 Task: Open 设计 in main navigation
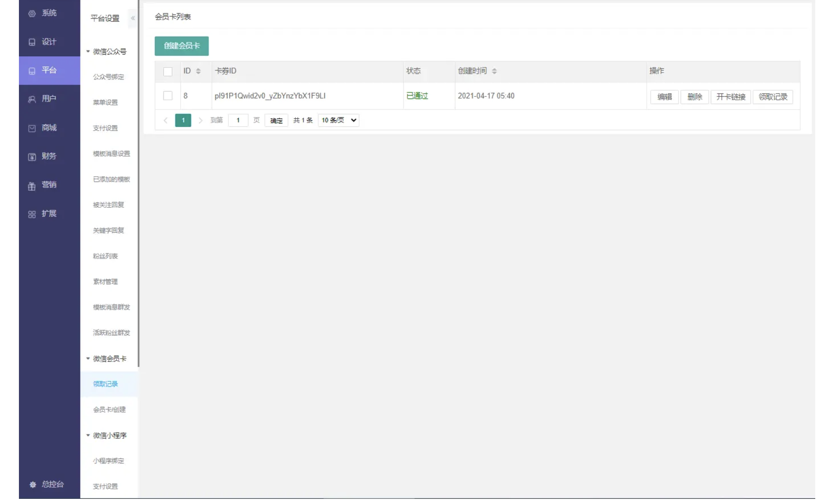49,42
